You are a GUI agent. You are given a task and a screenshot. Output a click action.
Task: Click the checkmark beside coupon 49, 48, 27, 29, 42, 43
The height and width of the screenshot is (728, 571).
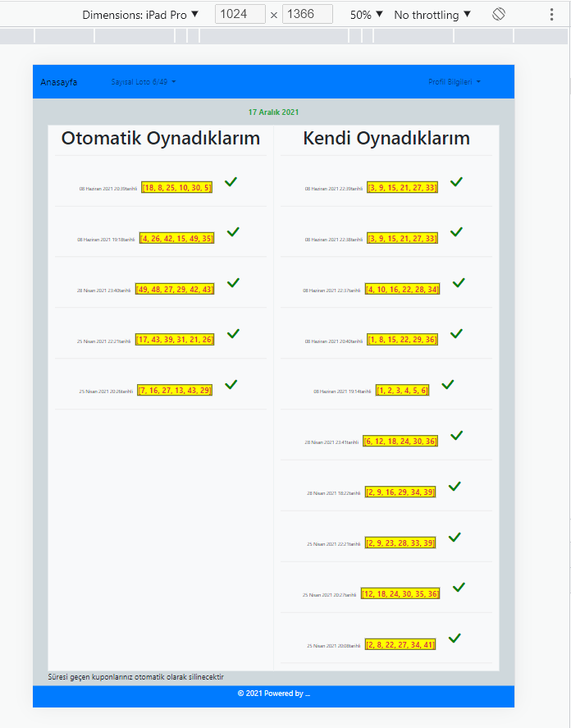click(x=233, y=282)
